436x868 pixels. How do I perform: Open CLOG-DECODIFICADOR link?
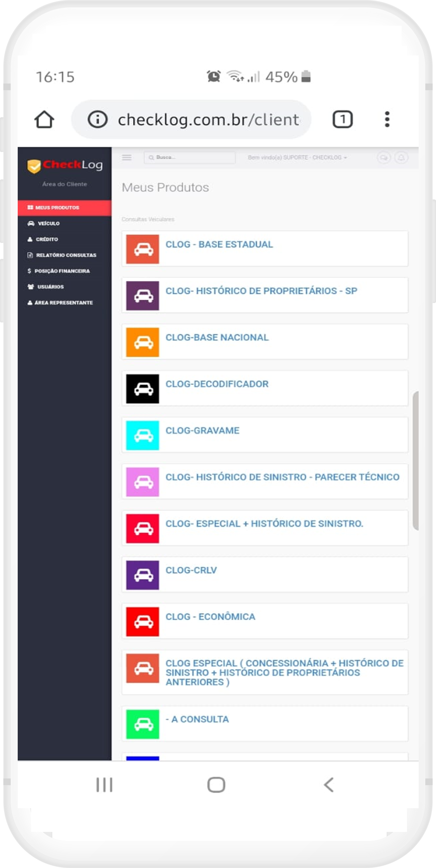point(217,384)
